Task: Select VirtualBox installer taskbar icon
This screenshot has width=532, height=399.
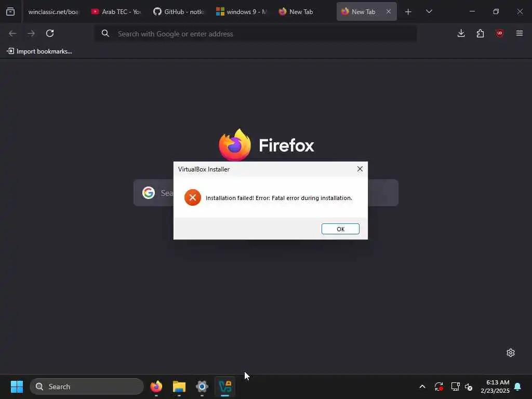Action: 225,387
